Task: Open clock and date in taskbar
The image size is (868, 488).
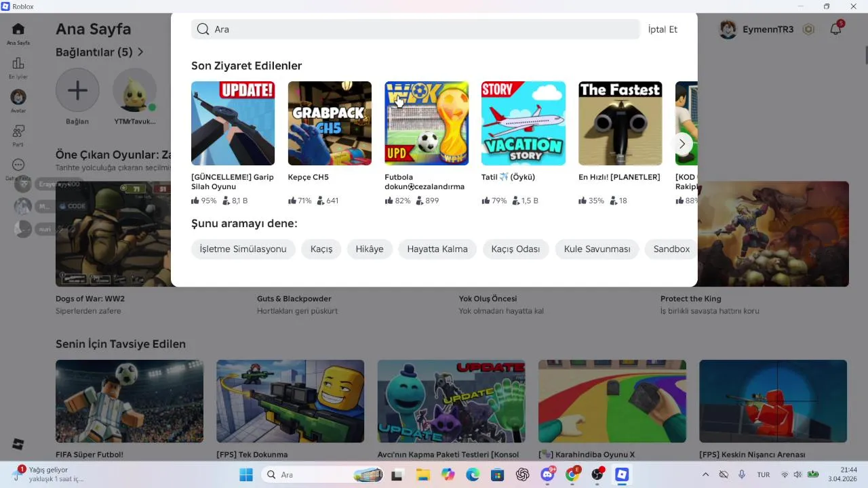Action: click(x=843, y=474)
